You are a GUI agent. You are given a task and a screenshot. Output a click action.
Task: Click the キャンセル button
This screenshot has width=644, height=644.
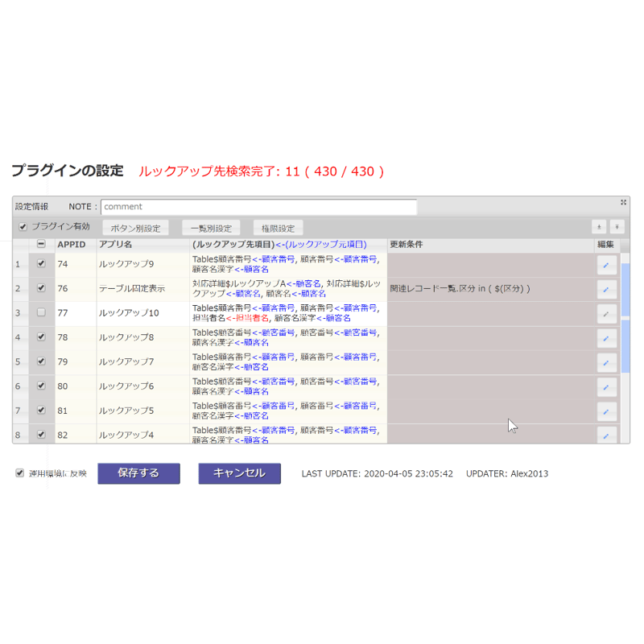(x=239, y=473)
